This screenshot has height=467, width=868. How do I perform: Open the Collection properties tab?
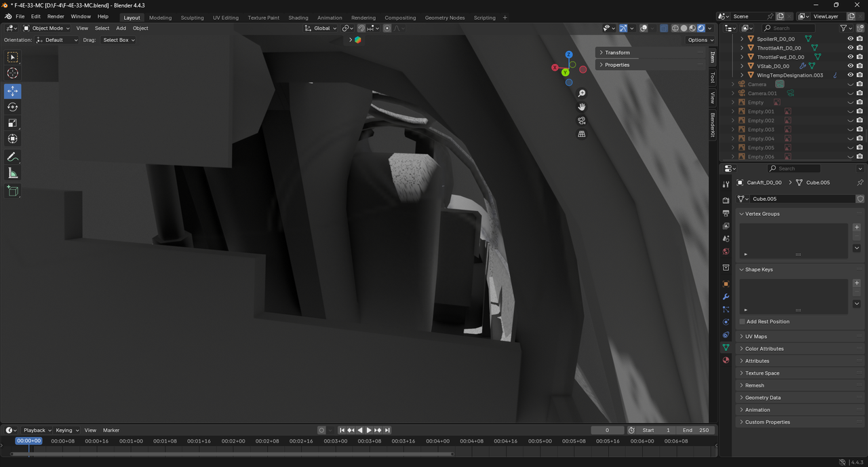pos(726,267)
